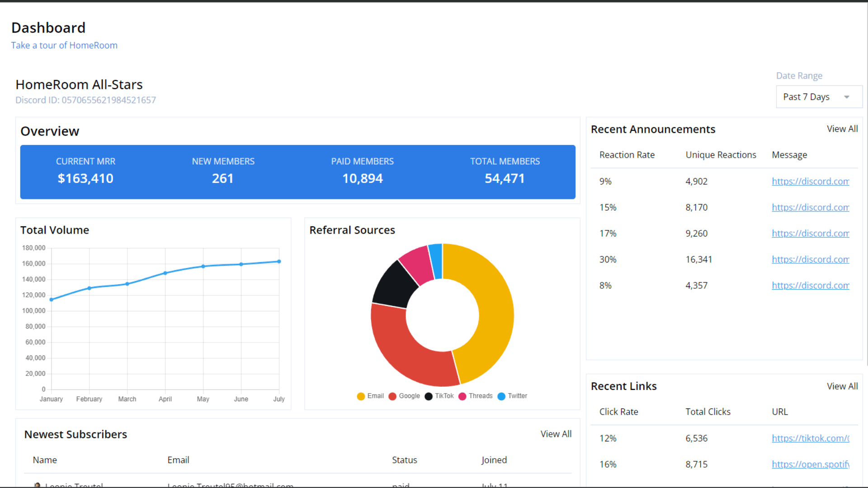Open Take a tour of HomeRoom link
This screenshot has height=488, width=868.
64,45
